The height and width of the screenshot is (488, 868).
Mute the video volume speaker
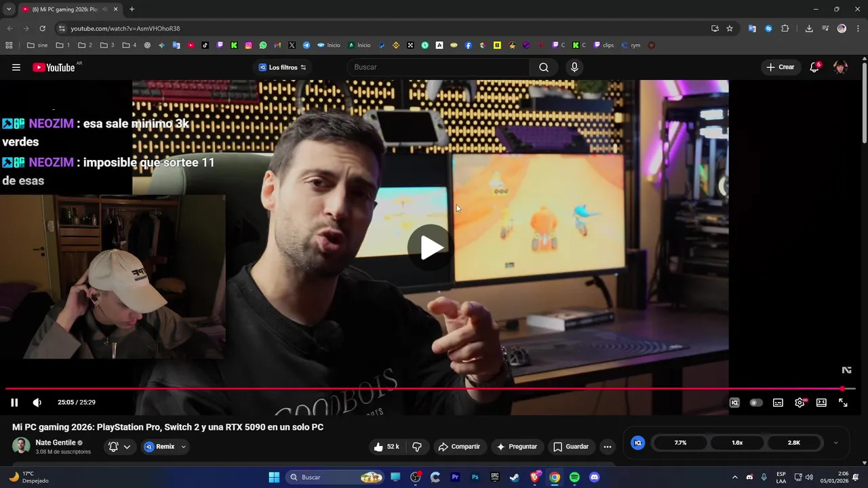coord(37,403)
